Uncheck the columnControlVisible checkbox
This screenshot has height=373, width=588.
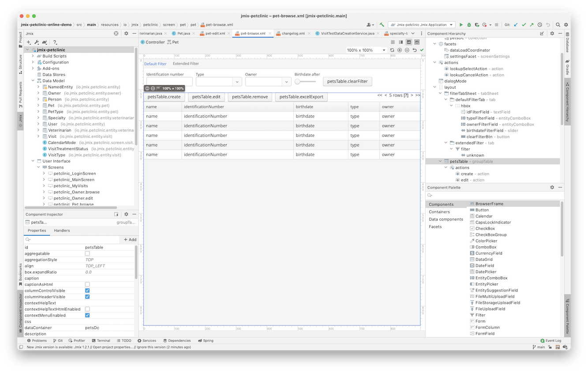(x=87, y=291)
